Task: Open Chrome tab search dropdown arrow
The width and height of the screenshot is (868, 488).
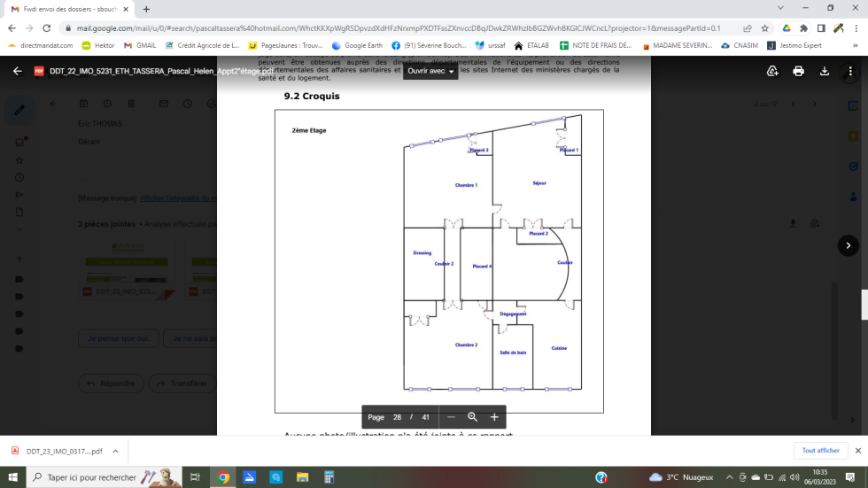Action: pyautogui.click(x=780, y=8)
